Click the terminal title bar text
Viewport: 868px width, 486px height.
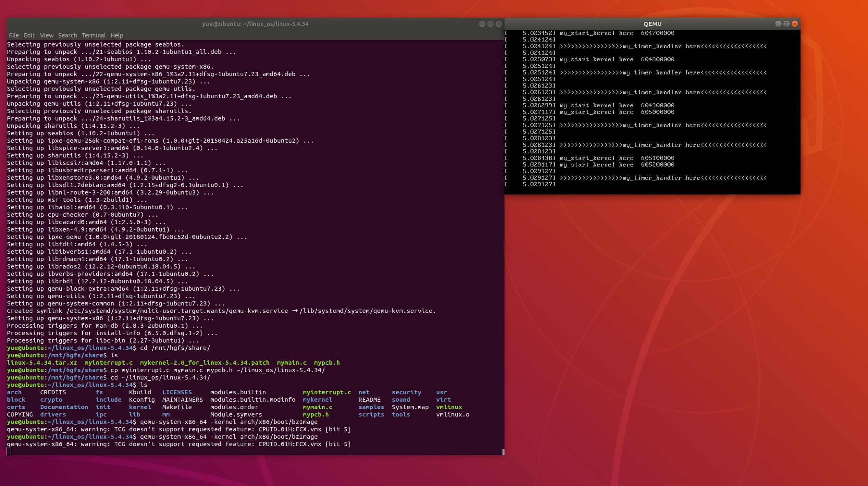click(255, 24)
